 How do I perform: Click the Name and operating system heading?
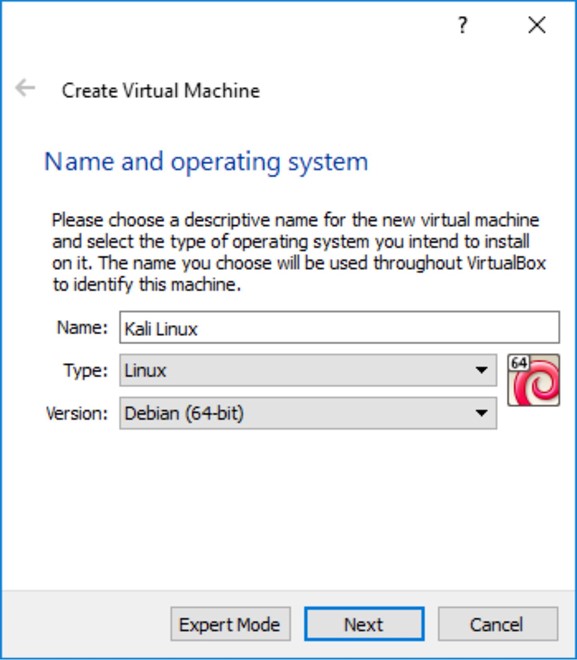click(206, 162)
